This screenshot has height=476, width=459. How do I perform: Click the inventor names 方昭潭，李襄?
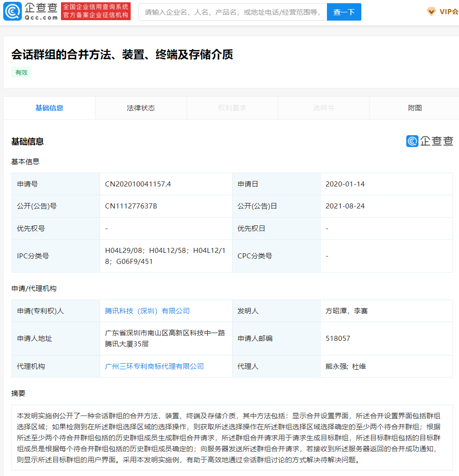pyautogui.click(x=346, y=311)
